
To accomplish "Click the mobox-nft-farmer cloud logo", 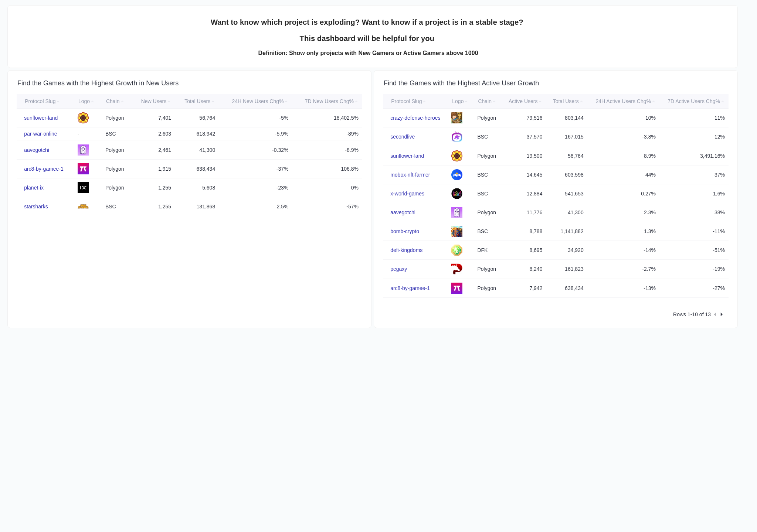I will point(456,175).
